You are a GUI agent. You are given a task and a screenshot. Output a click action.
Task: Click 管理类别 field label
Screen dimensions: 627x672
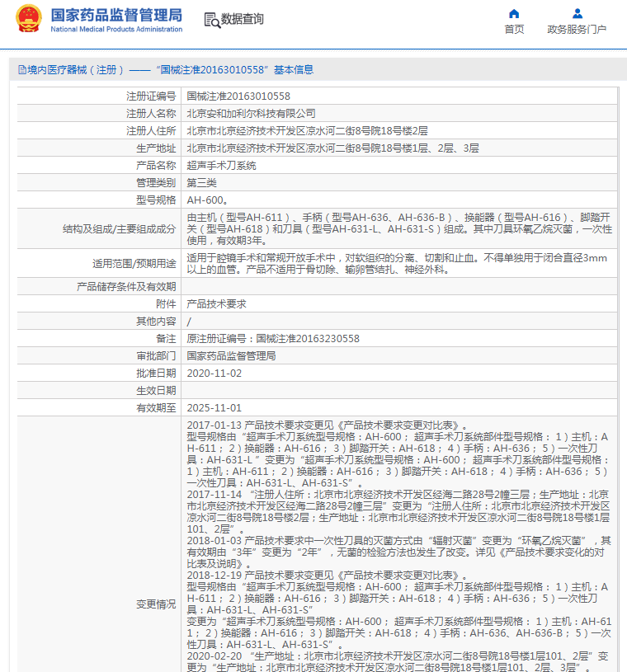click(x=156, y=183)
